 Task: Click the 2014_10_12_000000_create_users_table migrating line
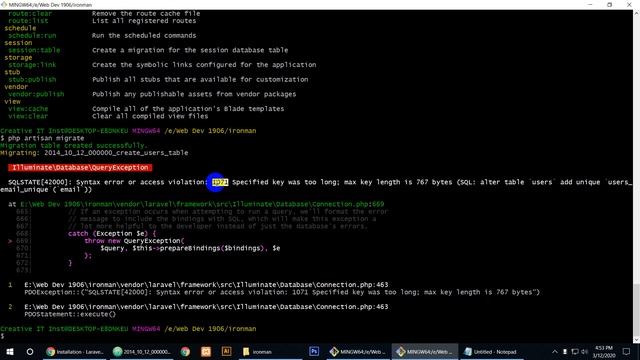click(x=94, y=153)
